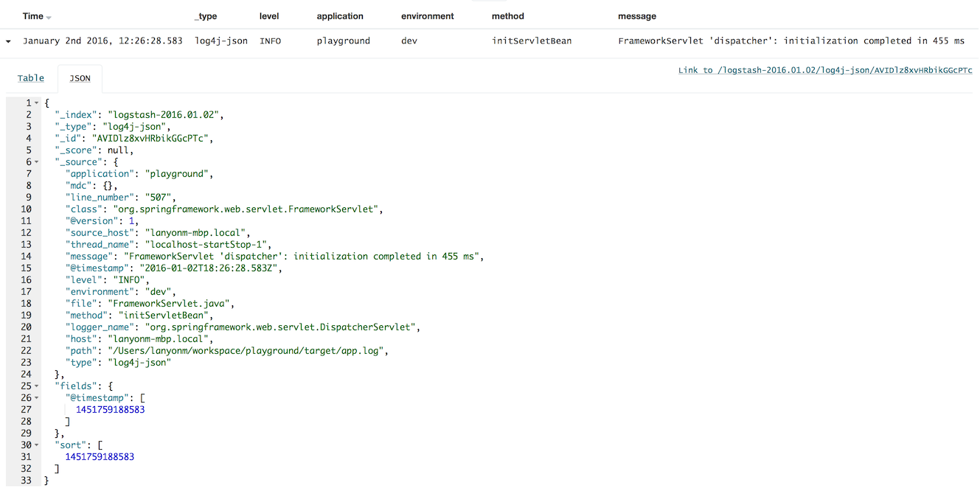Collapse the expanded document row caret
Image resolution: width=980 pixels, height=491 pixels.
click(x=7, y=41)
